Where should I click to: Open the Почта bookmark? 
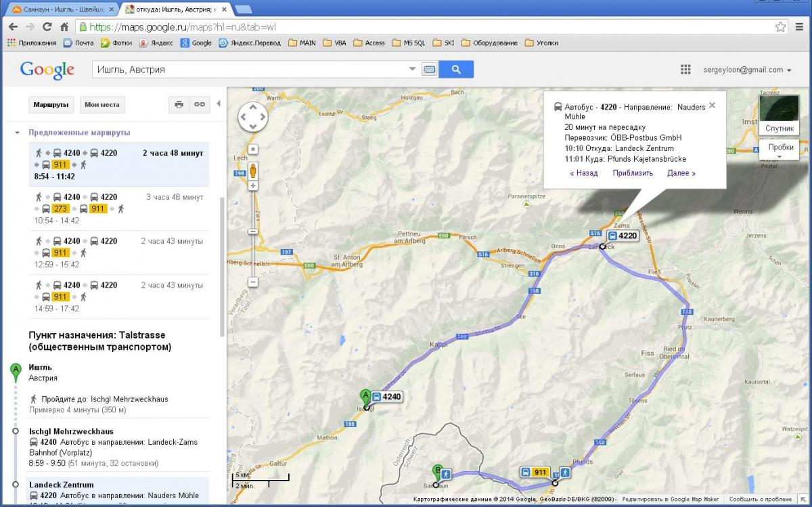pyautogui.click(x=78, y=43)
